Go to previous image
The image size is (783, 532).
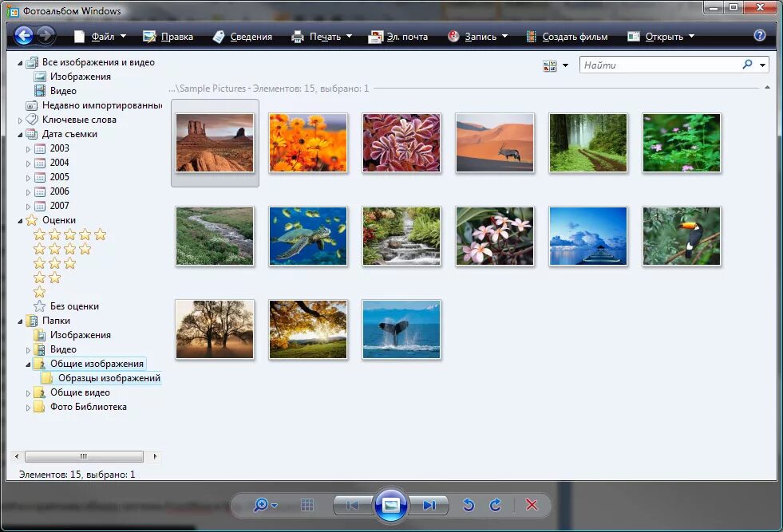tap(353, 505)
